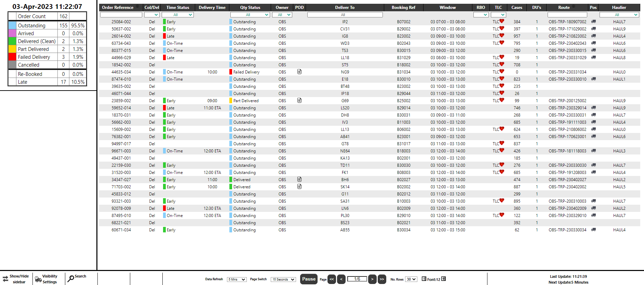Image resolution: width=644 pixels, height=285 pixels.
Task: Go to previous page button
Action: click(x=341, y=279)
